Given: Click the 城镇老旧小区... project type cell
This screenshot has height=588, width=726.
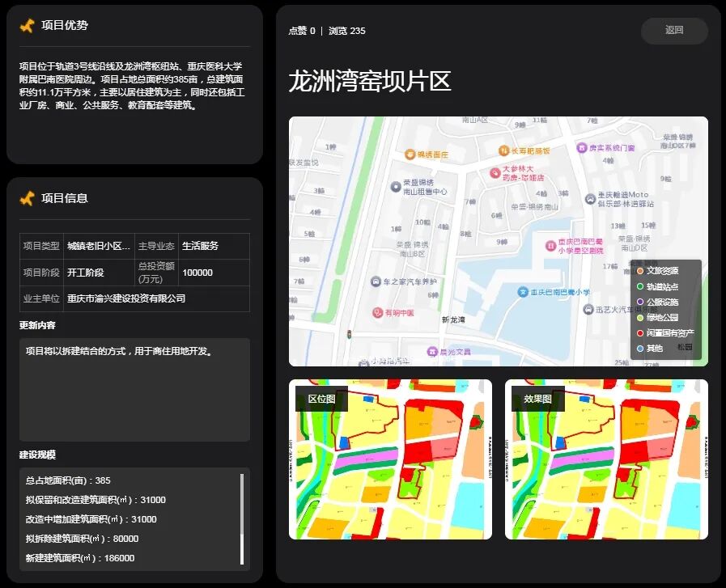Looking at the screenshot, I should [99, 246].
